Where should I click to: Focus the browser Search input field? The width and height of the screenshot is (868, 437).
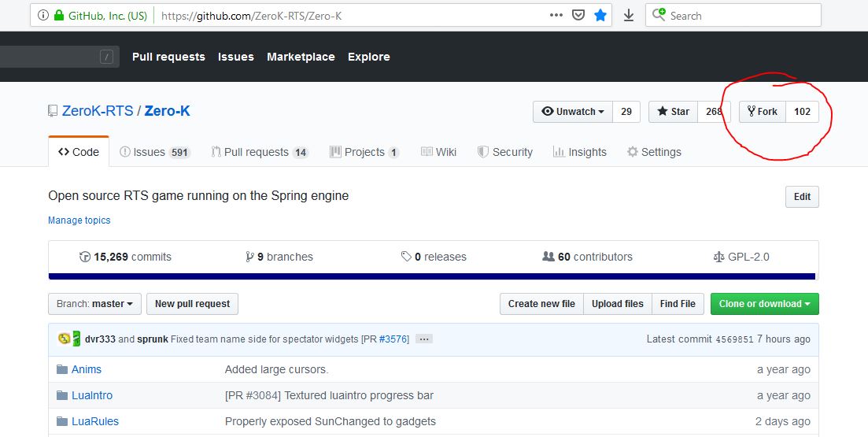[733, 16]
